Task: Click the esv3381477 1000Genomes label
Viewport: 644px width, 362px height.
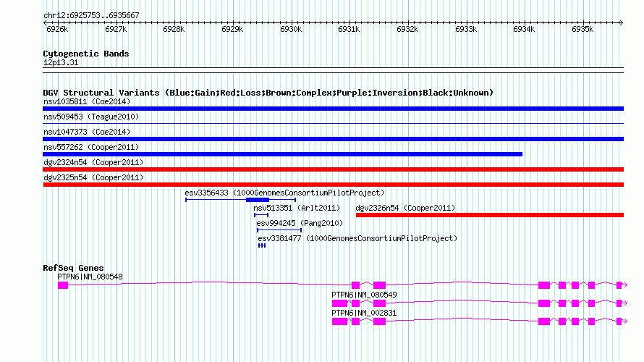Action: click(x=357, y=238)
